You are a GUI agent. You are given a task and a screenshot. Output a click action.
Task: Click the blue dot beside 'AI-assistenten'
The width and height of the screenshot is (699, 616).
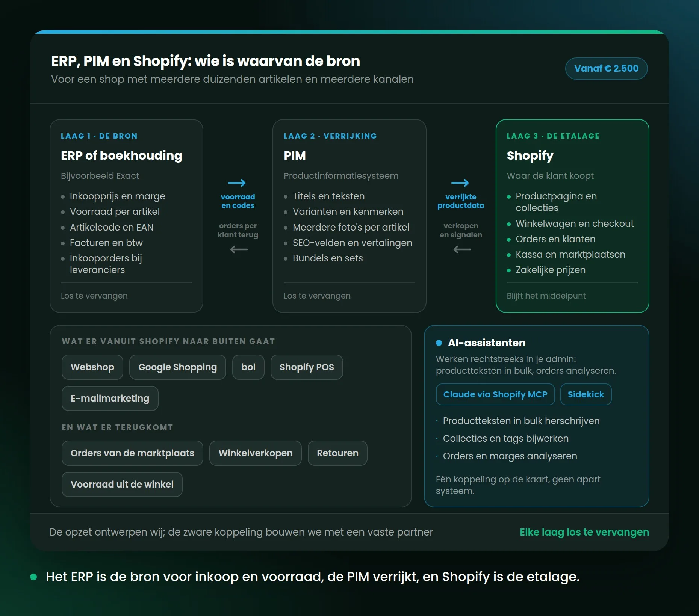(x=439, y=343)
